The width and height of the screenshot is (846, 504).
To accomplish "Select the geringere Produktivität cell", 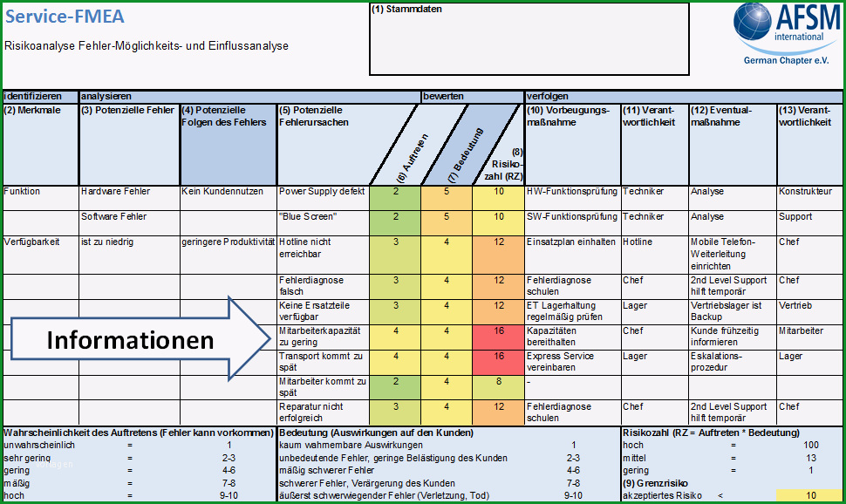I will point(229,255).
